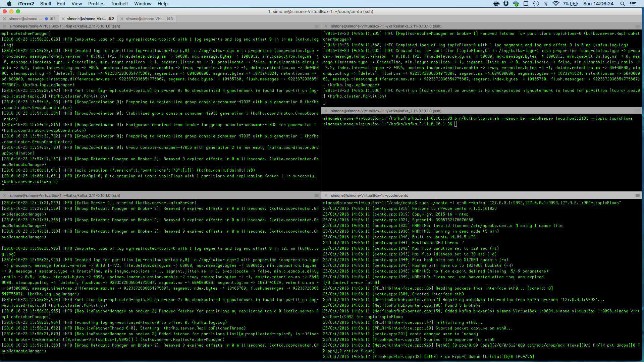Click the kafka-topics shell prompt line
The height and width of the screenshot is (362, 644).
478,118
